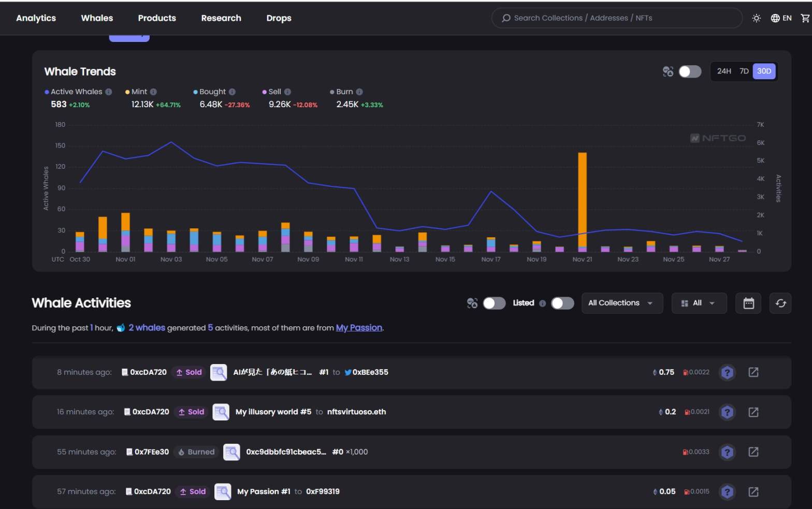Viewport: 812px width, 509px height.
Task: Open the nftsvirtuoso.eth buyer profile
Action: pos(356,412)
